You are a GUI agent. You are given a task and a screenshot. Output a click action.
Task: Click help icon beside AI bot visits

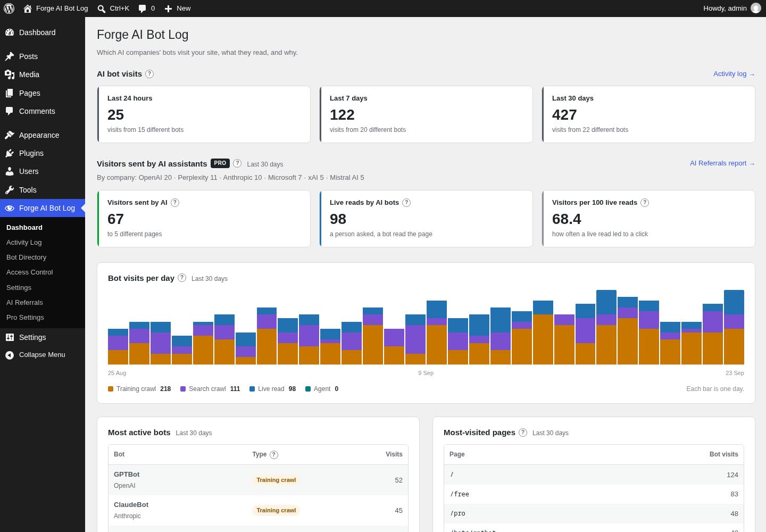149,74
